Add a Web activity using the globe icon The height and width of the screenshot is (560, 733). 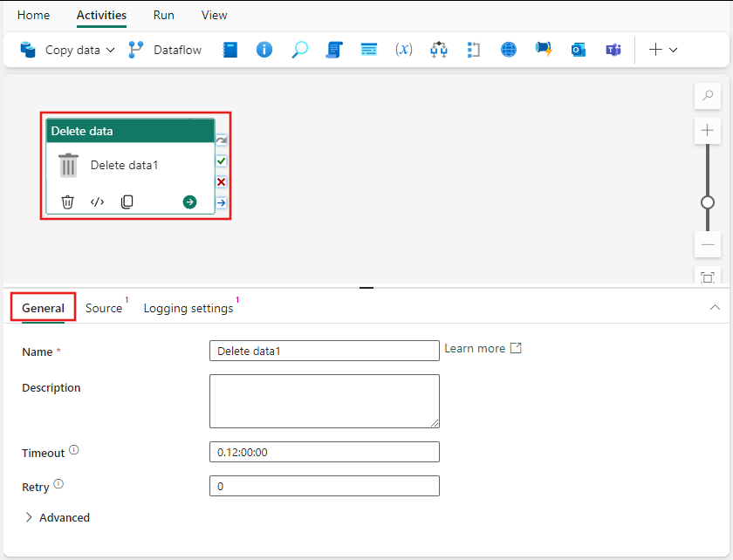pos(508,50)
